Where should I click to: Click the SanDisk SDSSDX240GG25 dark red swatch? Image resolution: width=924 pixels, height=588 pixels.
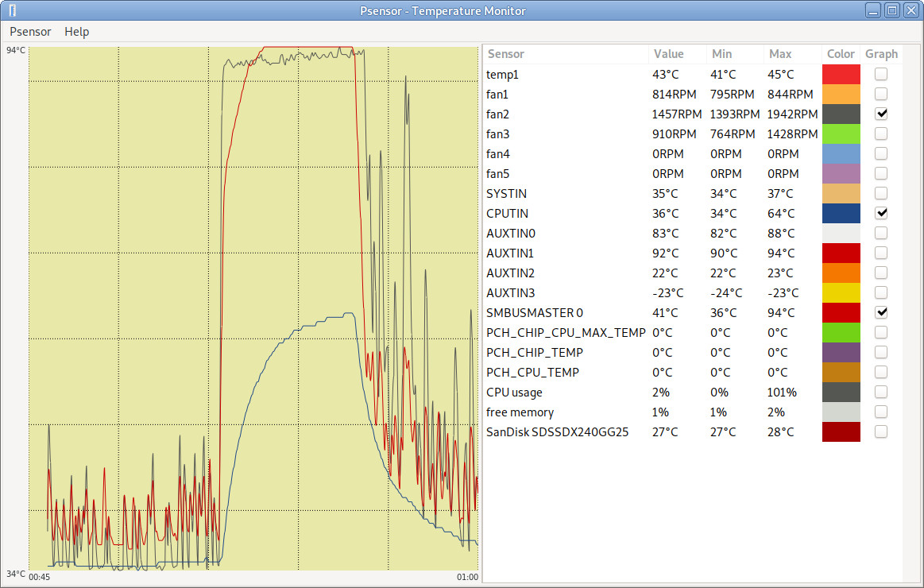point(841,432)
